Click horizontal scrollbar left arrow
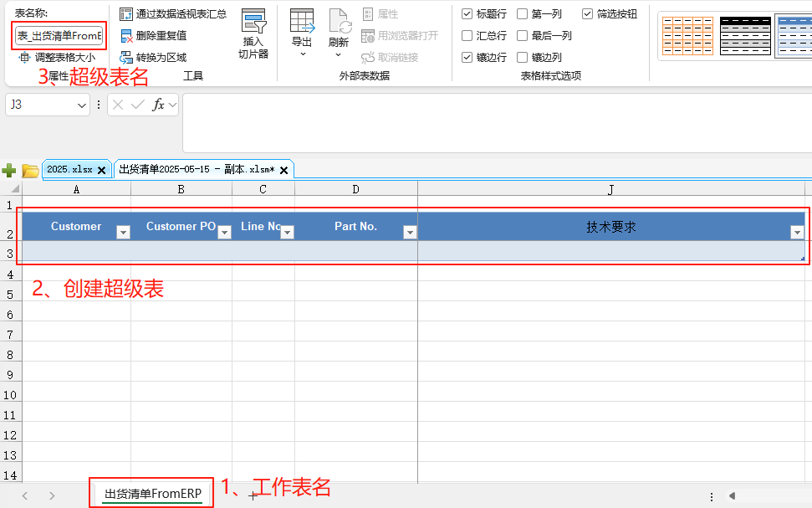Screen dimensions: 812x508 [x=732, y=496]
